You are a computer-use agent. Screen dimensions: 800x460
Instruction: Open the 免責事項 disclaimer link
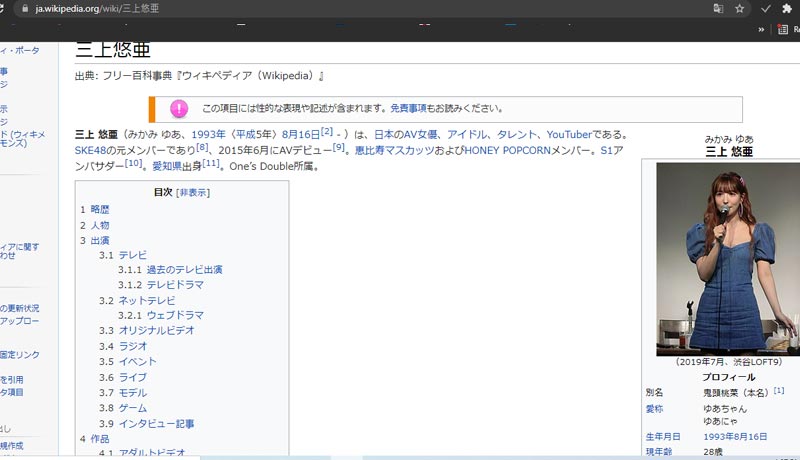coord(408,108)
